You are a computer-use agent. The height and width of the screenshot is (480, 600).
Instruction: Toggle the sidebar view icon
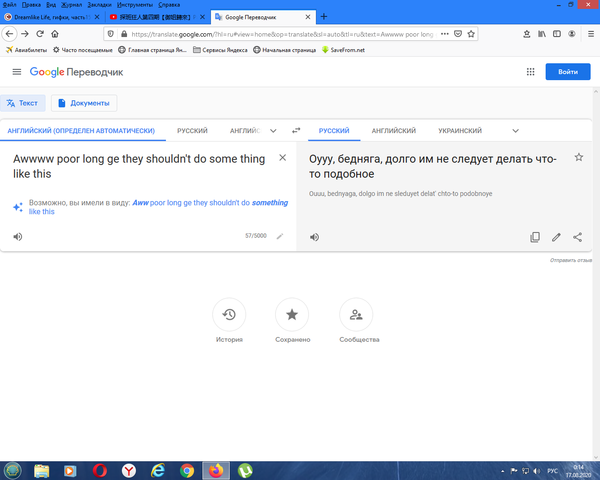tap(557, 34)
